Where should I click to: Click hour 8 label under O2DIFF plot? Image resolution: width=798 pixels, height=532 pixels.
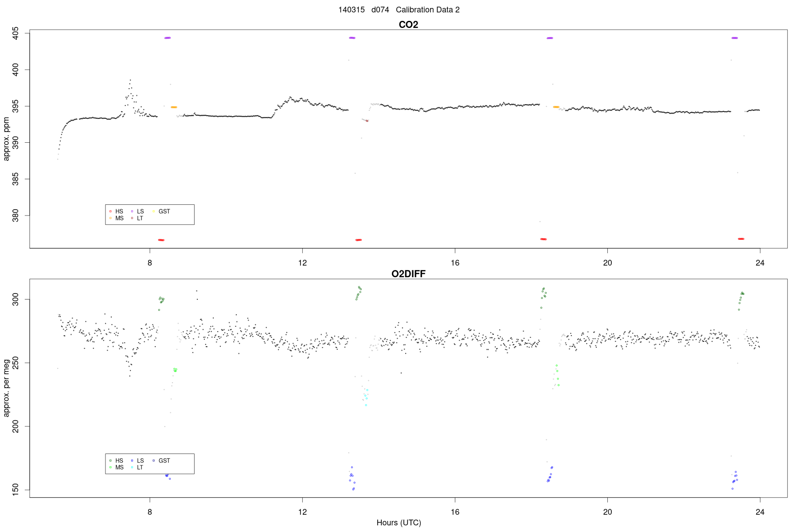150,512
